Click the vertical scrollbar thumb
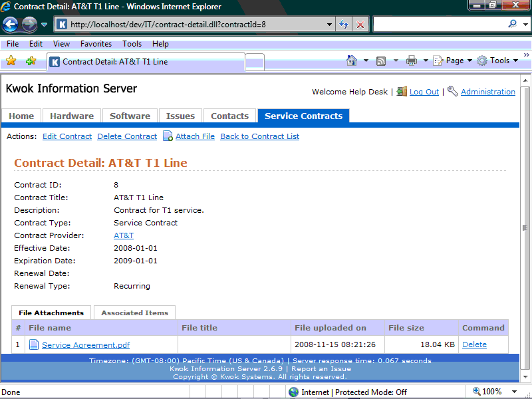The height and width of the screenshot is (399, 532). click(525, 228)
